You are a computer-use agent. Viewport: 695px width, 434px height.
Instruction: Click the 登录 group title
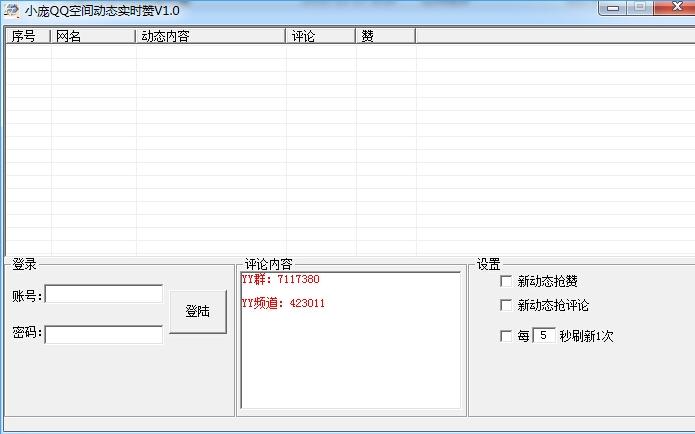tap(24, 264)
